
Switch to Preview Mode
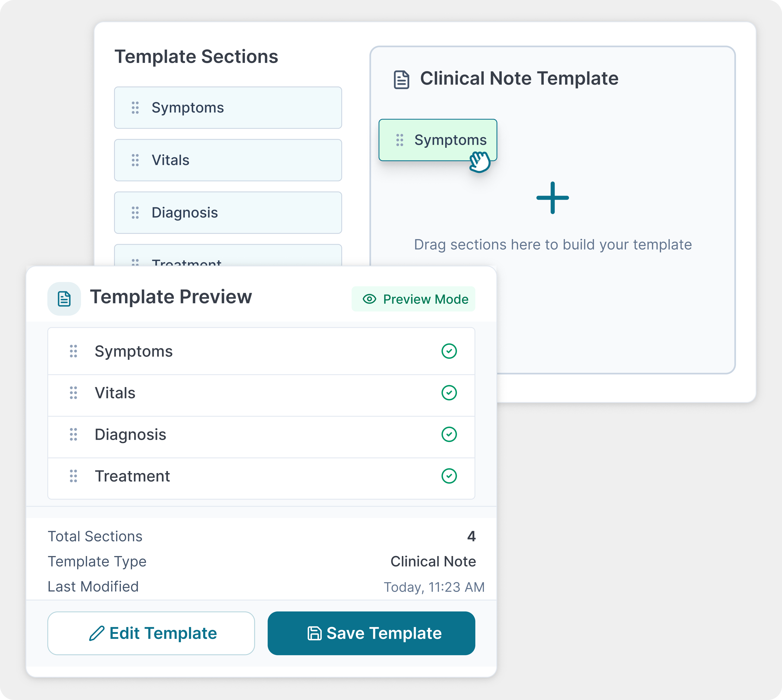tap(414, 299)
